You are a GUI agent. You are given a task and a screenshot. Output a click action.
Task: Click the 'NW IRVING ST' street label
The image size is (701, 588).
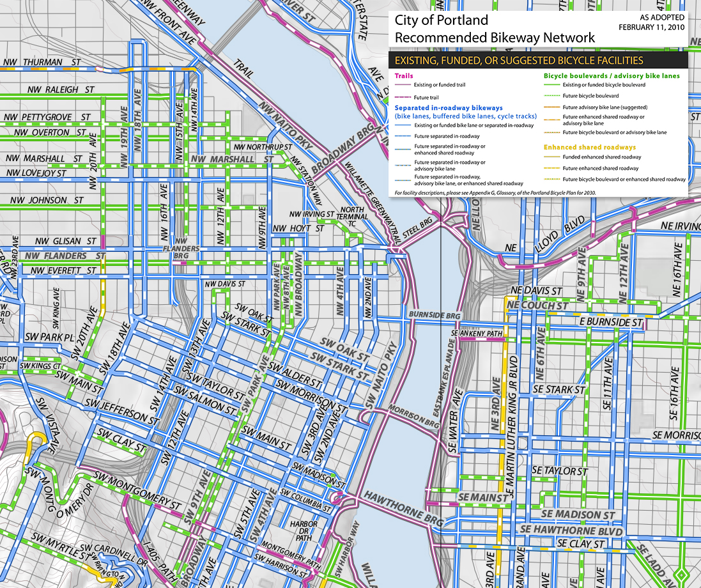[x=312, y=214]
